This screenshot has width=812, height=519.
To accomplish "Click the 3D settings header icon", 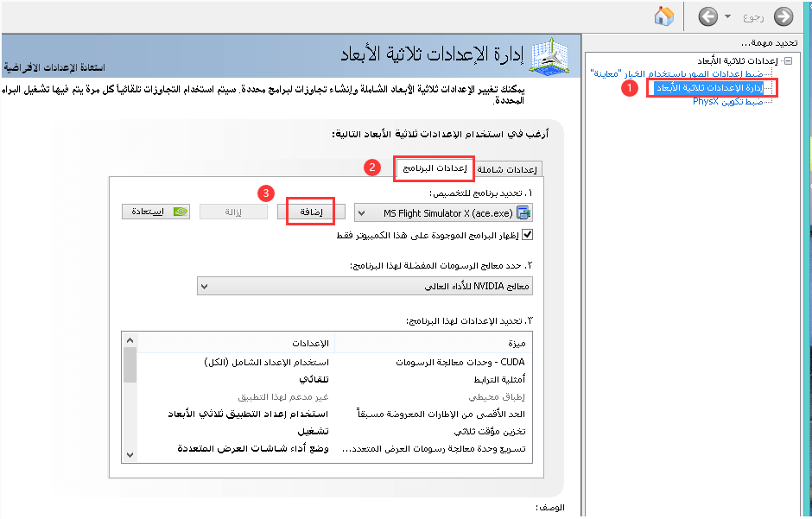I will (550, 55).
